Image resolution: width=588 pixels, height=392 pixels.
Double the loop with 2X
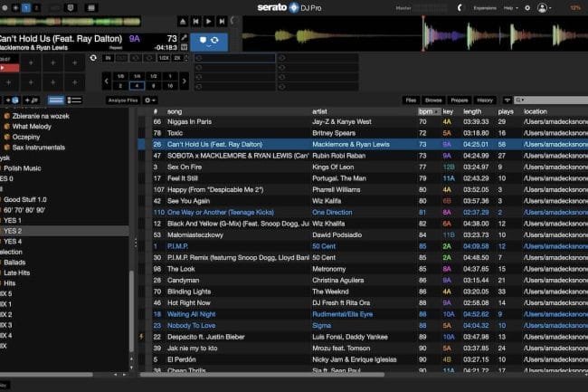[177, 58]
